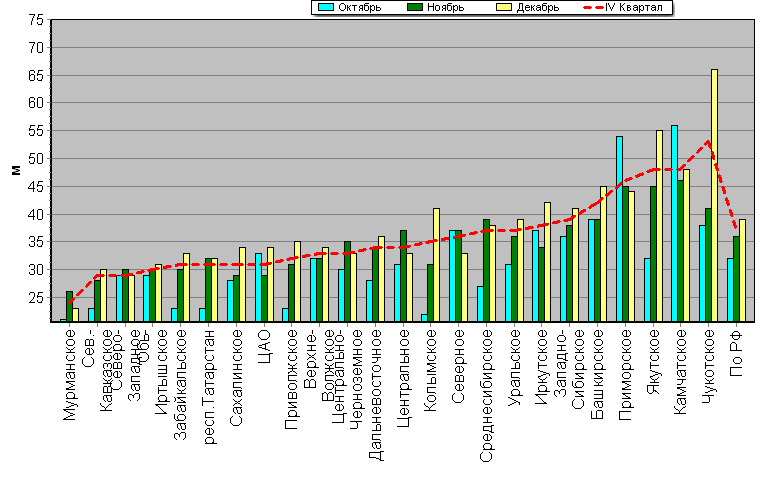Click the yellow December bar for Иркутское
Screen dimensions: 777x479
[547, 262]
